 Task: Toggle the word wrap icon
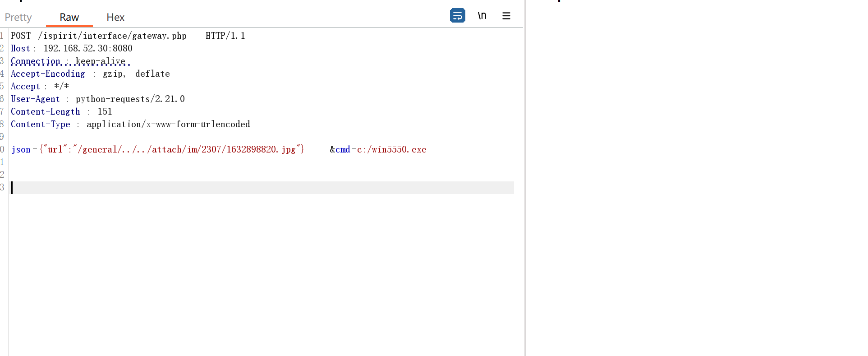[457, 16]
